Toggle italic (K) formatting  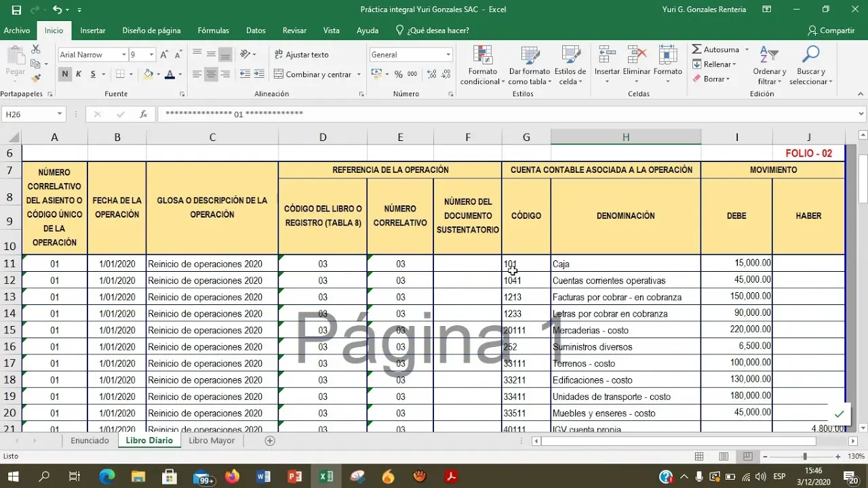point(79,75)
